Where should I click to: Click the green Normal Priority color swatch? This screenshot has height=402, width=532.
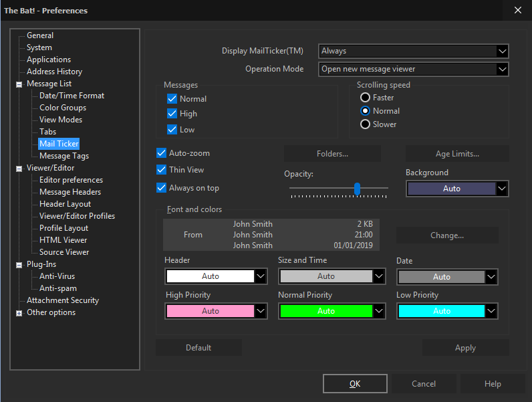click(326, 310)
